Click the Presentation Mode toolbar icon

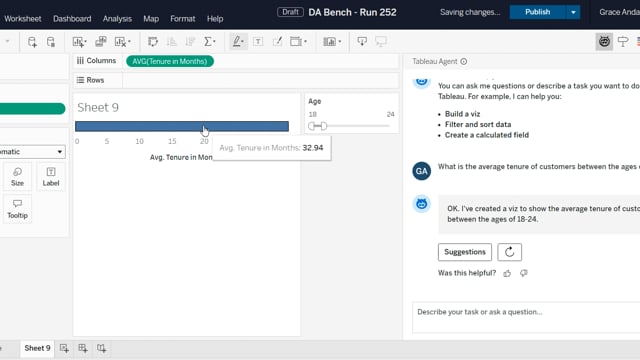pos(381,42)
